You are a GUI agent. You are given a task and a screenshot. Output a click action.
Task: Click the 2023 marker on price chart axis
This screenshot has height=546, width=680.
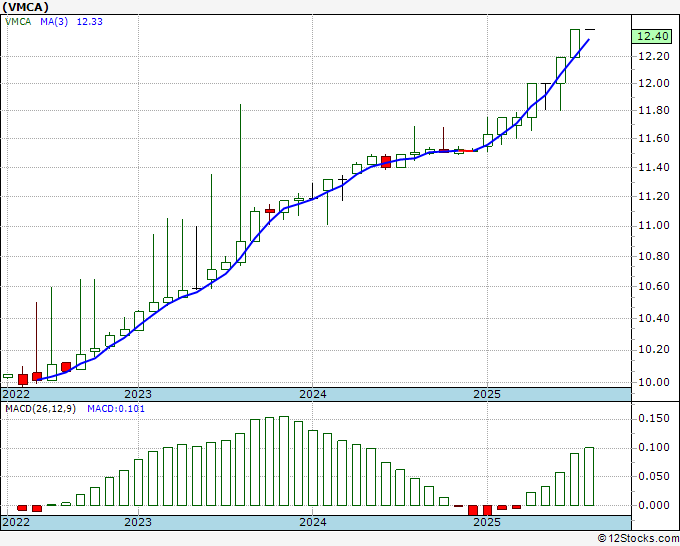tap(138, 394)
